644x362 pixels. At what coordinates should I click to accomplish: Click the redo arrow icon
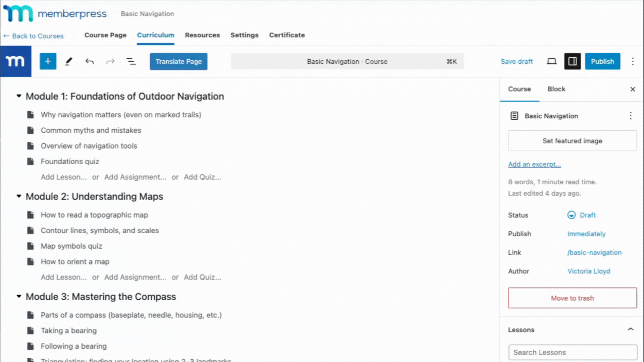pyautogui.click(x=110, y=61)
